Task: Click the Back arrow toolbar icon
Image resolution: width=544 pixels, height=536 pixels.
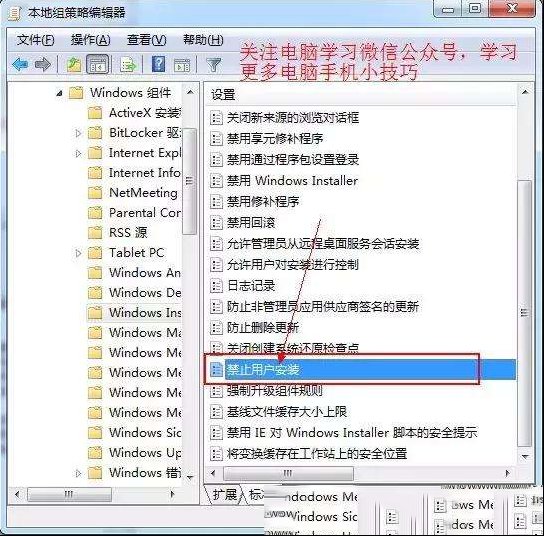Action: pos(20,65)
